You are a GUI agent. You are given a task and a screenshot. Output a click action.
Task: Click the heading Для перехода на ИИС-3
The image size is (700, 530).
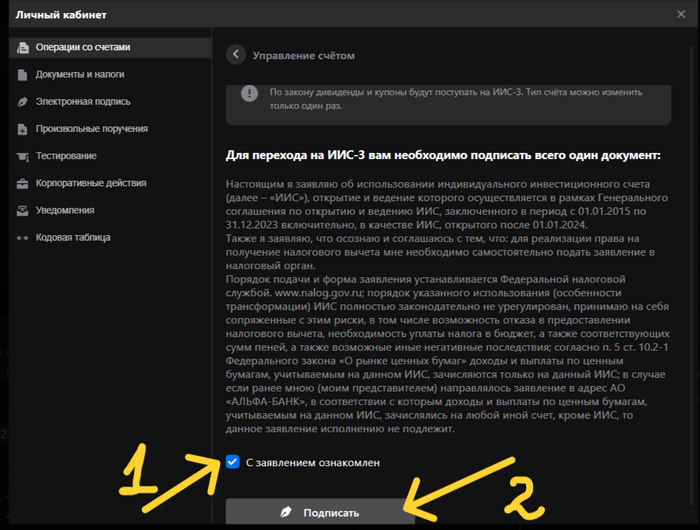point(443,155)
